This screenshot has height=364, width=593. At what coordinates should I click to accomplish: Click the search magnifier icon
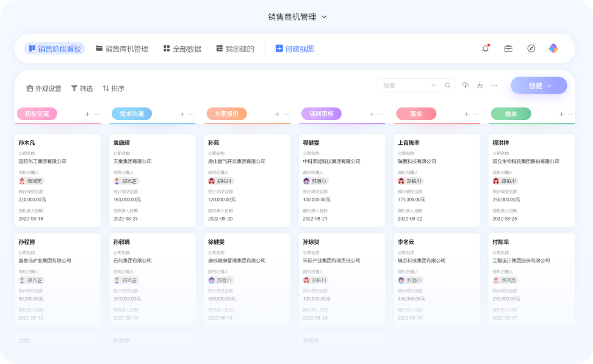(448, 85)
